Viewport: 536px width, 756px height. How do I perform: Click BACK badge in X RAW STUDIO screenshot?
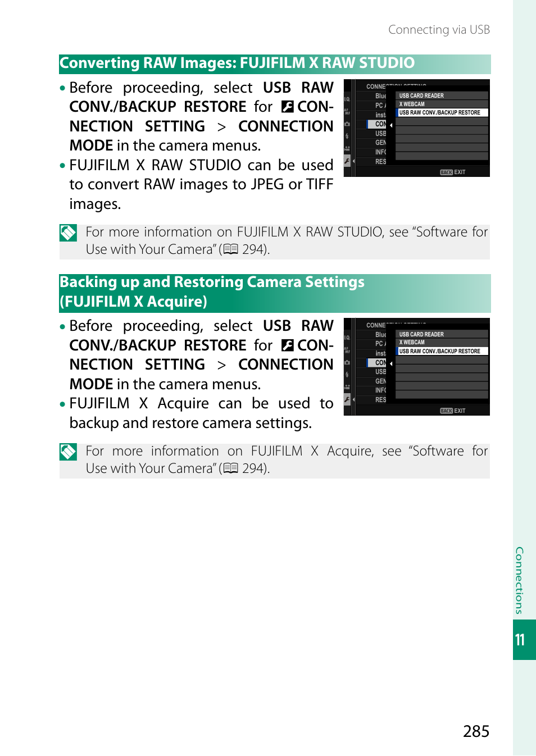(447, 172)
